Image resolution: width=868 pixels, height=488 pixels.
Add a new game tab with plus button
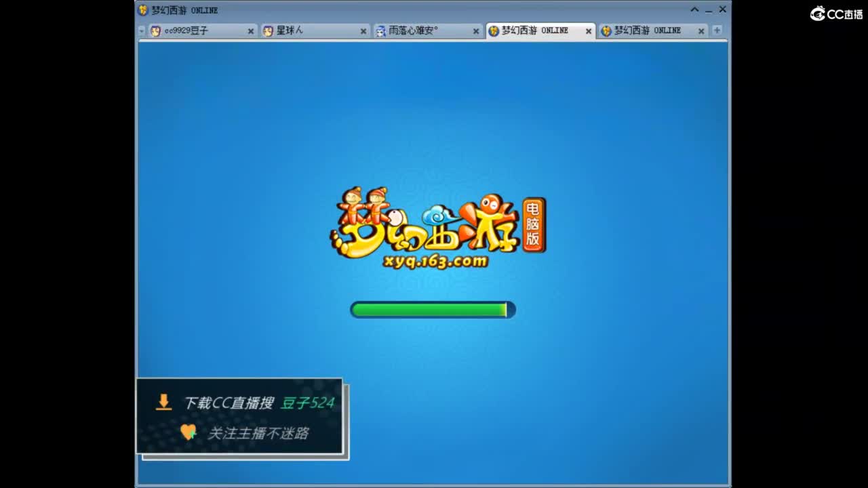point(717,30)
